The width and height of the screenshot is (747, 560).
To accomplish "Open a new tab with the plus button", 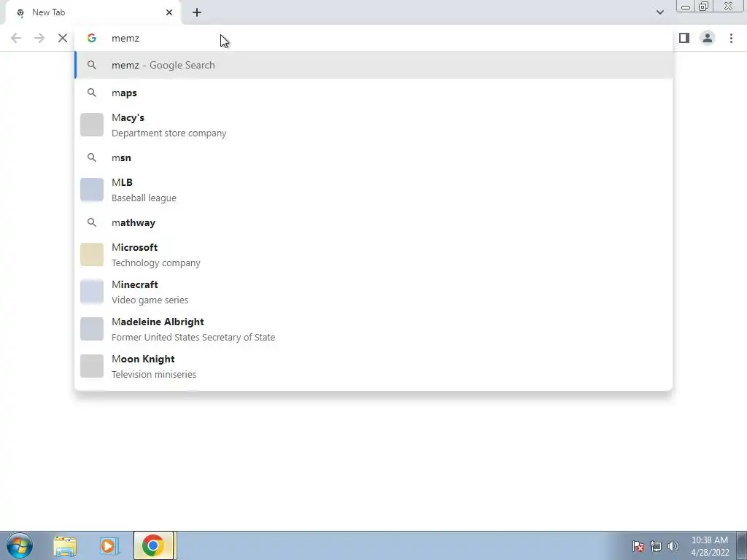I will (197, 12).
